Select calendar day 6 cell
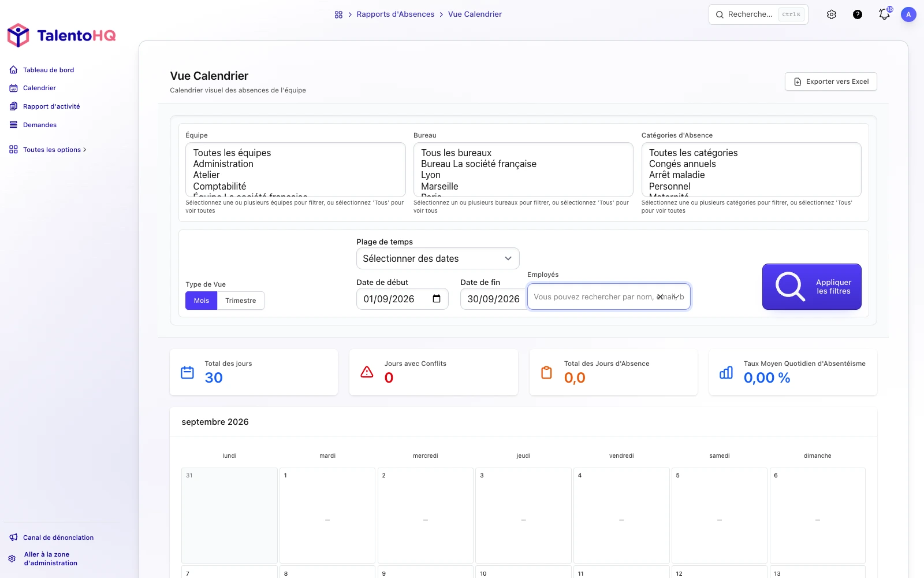924x578 pixels. 818,516
